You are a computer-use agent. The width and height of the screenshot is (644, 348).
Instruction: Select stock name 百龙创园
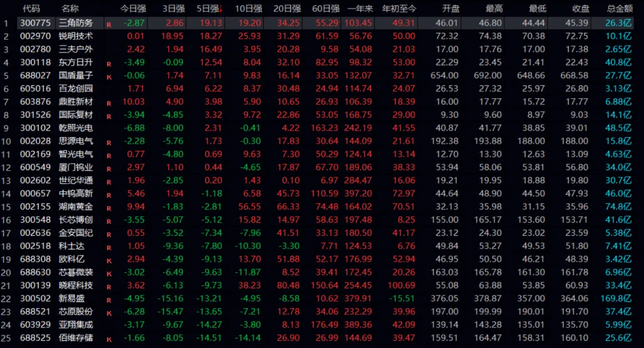[76, 88]
